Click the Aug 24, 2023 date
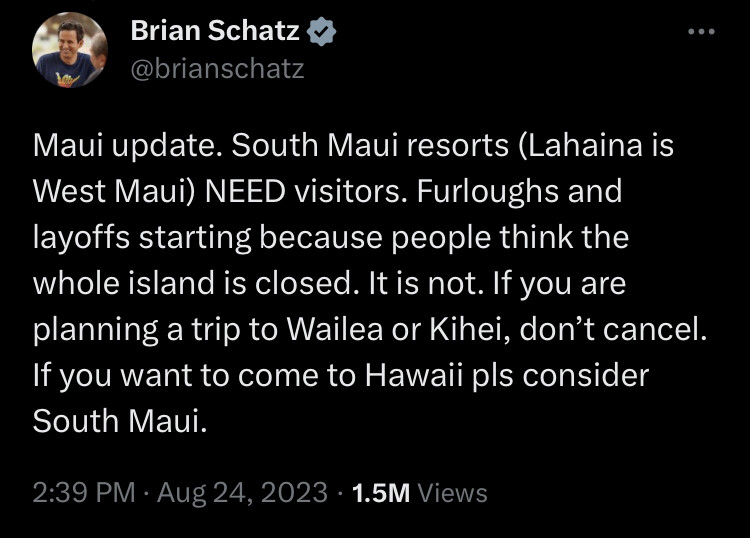This screenshot has width=750, height=538. coord(242,492)
